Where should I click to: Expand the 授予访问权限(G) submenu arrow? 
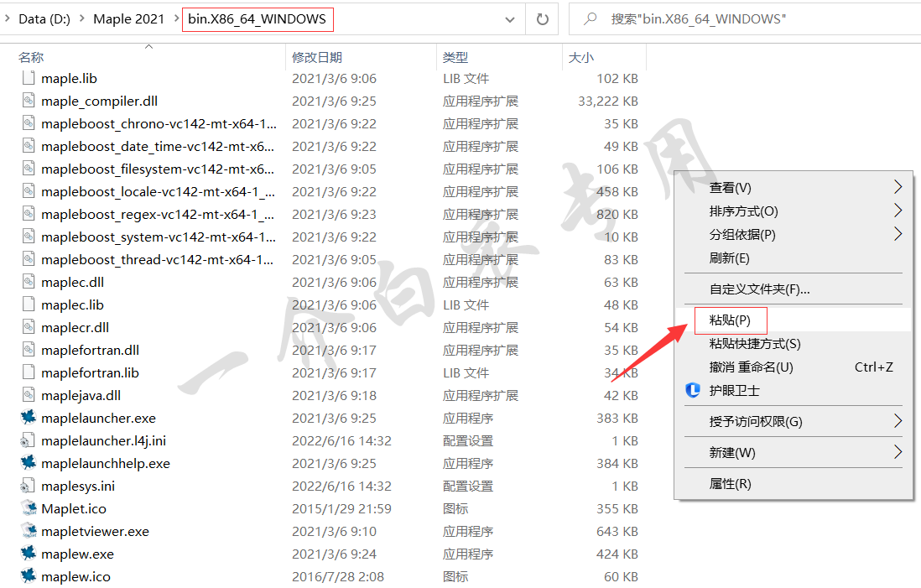click(898, 420)
